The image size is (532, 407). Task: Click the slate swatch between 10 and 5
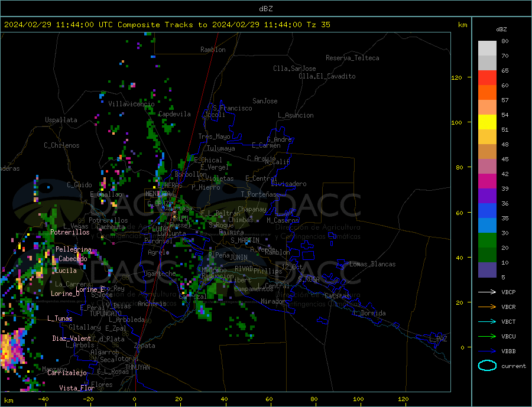[x=487, y=269]
